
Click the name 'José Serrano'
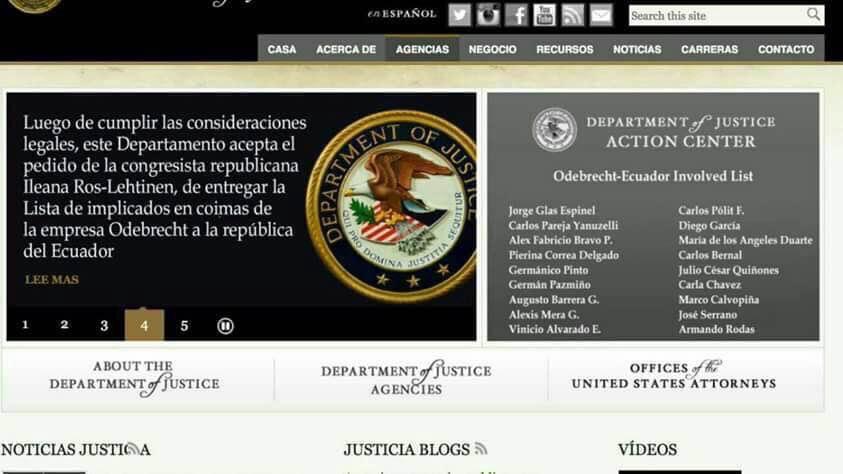coord(707,315)
